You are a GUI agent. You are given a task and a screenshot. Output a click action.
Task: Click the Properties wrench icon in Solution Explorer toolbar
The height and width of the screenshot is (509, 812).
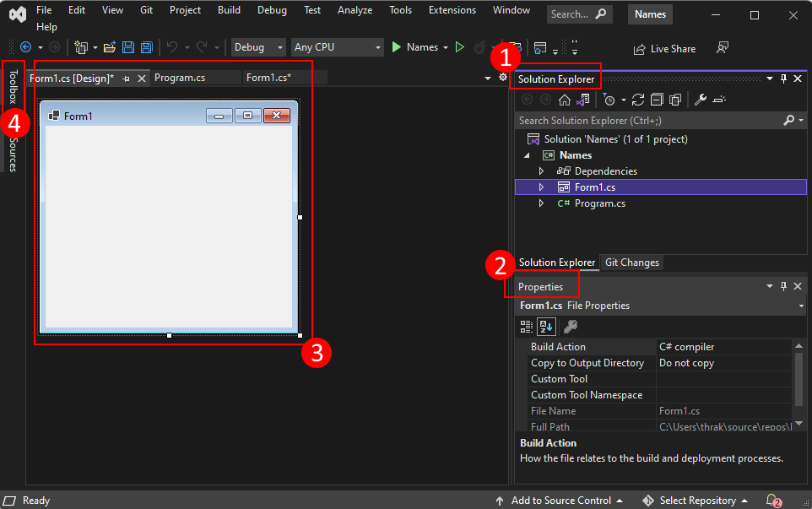coord(699,100)
